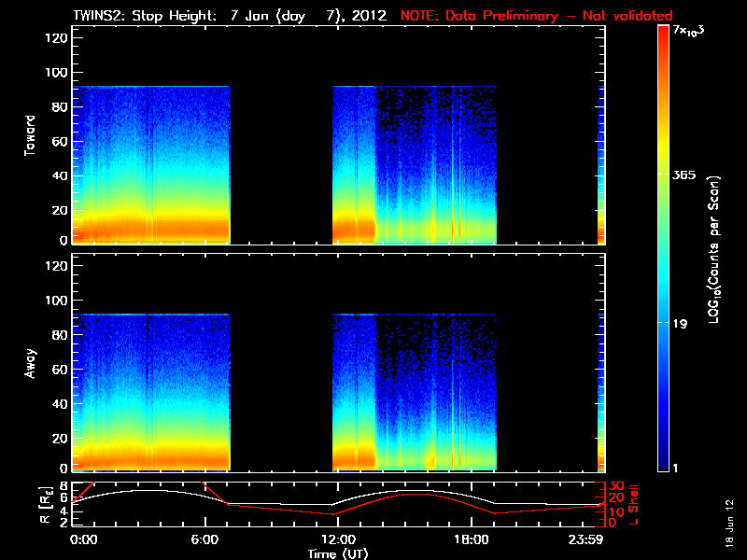Viewport: 747px width, 560px height.
Task: Click the 'Away' panel axis label
Action: coord(30,363)
